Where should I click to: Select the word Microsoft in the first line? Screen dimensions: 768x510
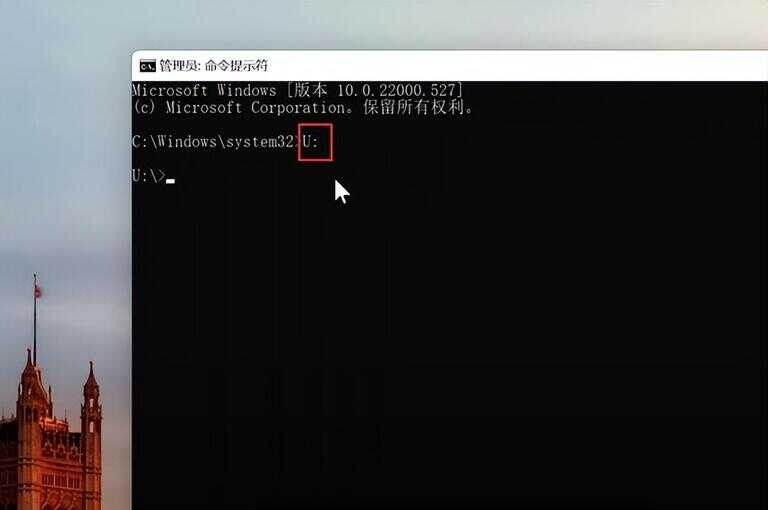[x=170, y=90]
